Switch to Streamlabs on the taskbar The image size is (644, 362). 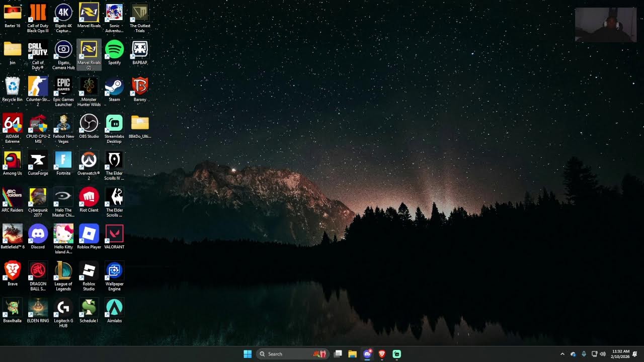click(x=396, y=354)
